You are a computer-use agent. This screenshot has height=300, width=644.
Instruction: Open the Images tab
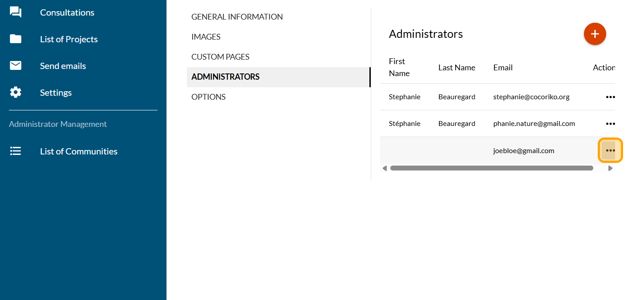tap(206, 37)
